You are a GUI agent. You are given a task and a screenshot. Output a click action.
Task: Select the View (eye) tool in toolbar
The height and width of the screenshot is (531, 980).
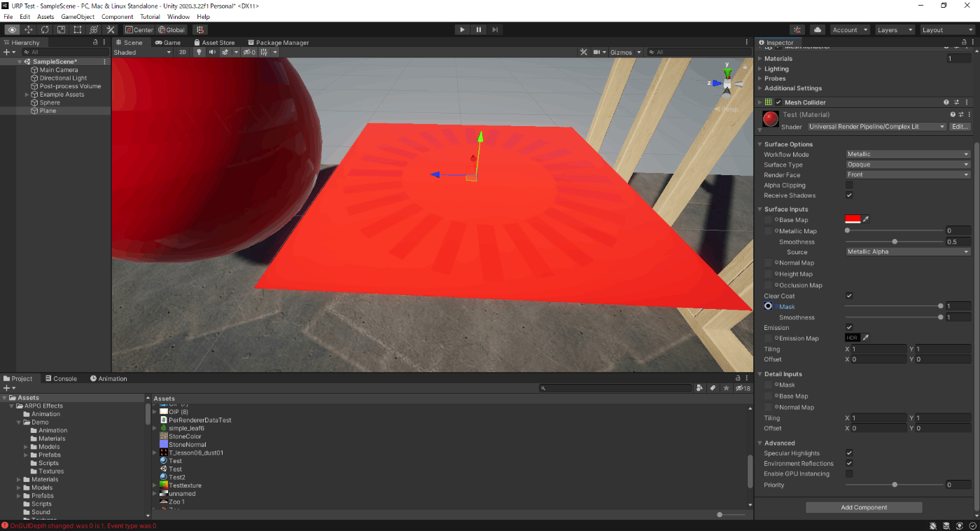(x=12, y=30)
